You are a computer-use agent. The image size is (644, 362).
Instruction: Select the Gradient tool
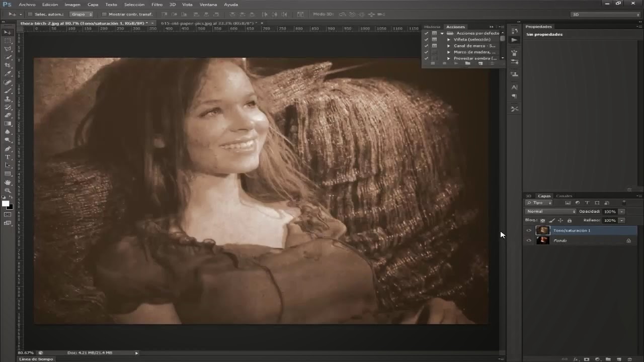point(8,123)
